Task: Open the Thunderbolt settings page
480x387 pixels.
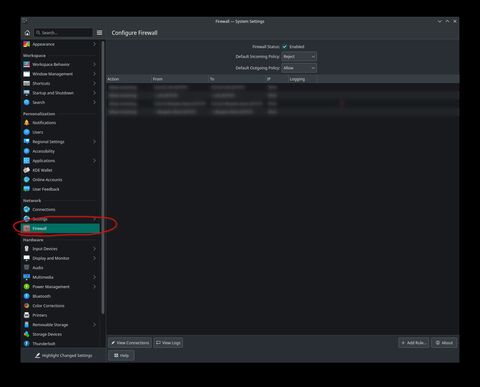Action: [x=60, y=343]
